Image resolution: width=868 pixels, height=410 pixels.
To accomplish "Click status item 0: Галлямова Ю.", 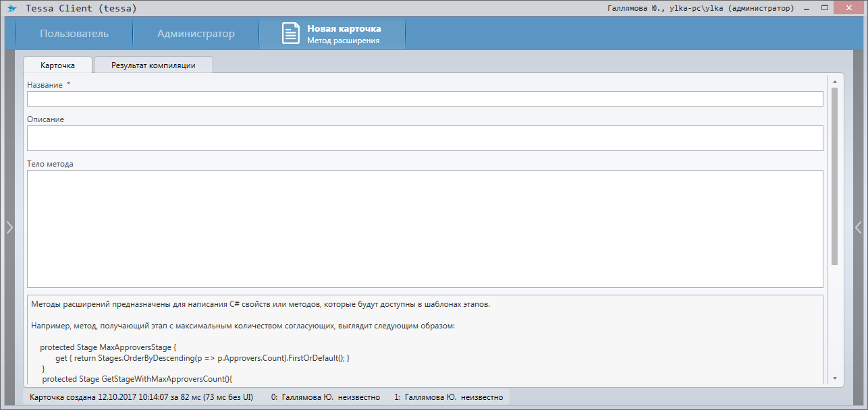I will pos(325,397).
